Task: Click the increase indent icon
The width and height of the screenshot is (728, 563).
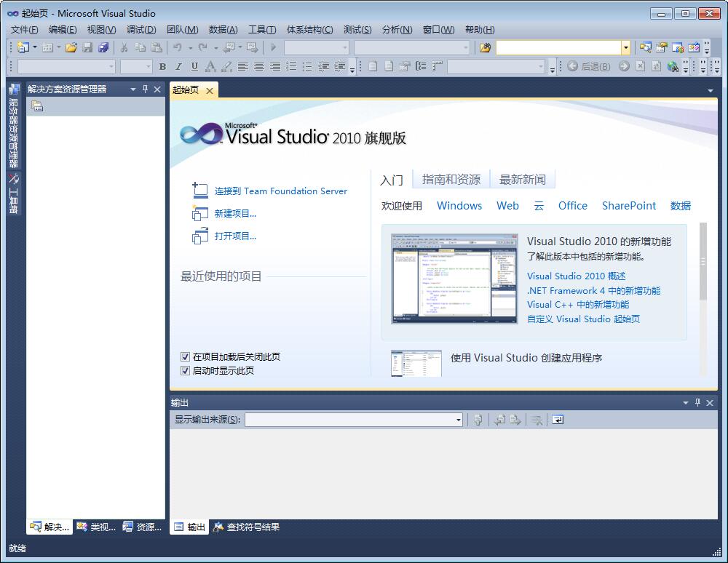Action: coord(340,67)
